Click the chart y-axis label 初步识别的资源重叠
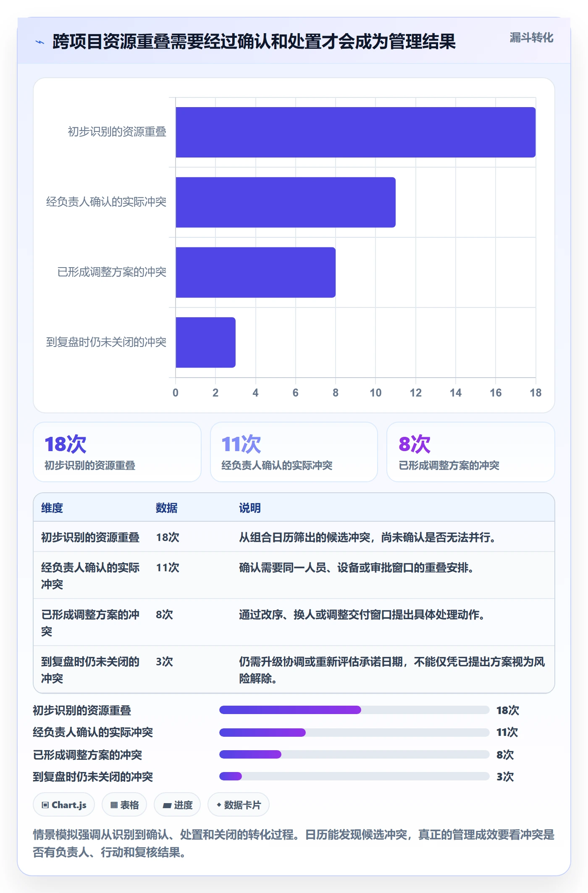The image size is (588, 893). [x=117, y=132]
